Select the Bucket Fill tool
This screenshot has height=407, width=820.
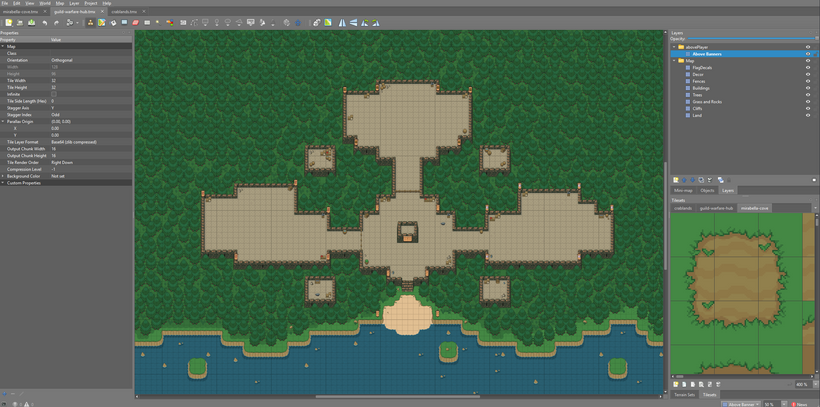click(x=113, y=22)
